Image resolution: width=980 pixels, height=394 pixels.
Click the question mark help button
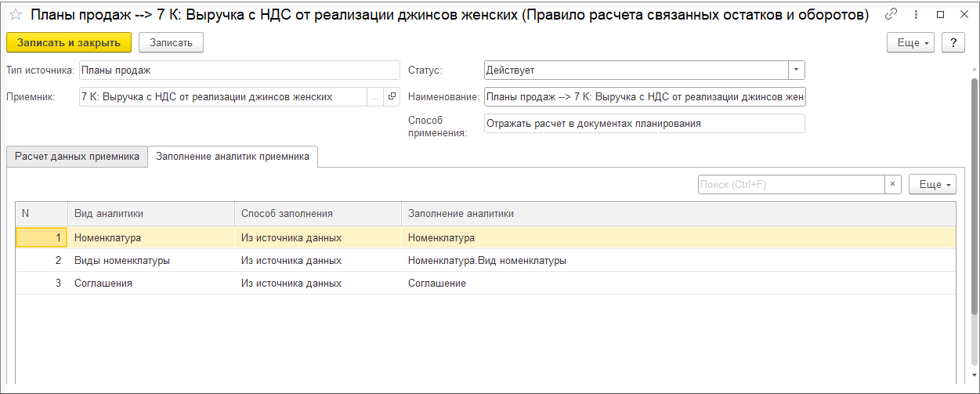pos(953,43)
